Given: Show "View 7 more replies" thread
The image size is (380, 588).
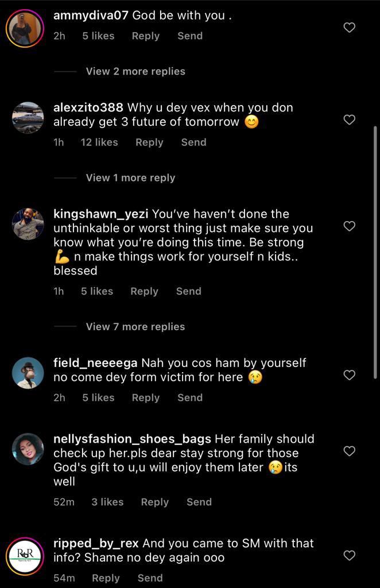Looking at the screenshot, I should coord(135,327).
